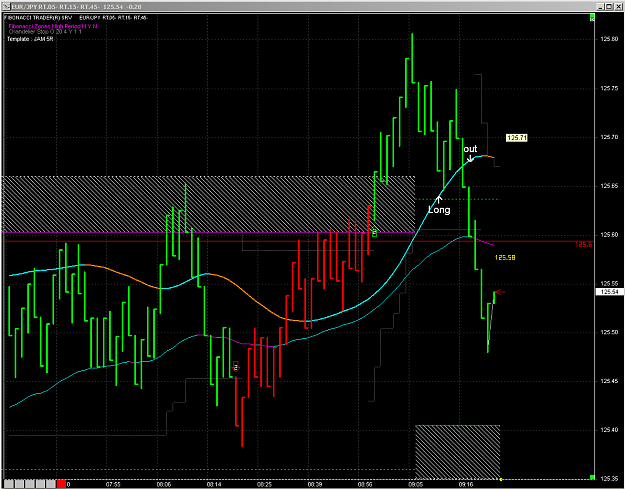Screen dimensions: 625x489
Task: Click the 07:55 time axis label
Action: click(113, 485)
